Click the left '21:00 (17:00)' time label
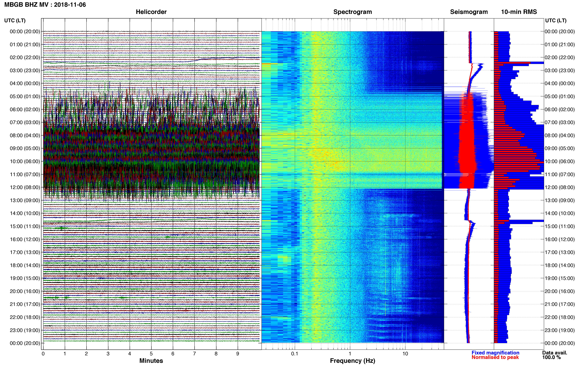588x368 pixels. coord(25,304)
